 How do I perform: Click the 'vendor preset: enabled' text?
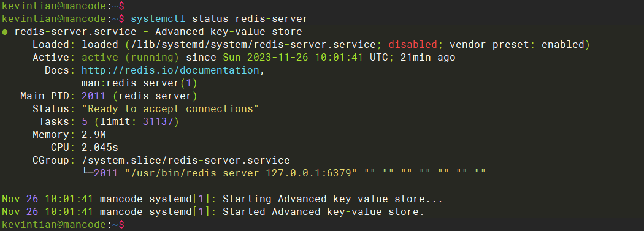coord(516,45)
